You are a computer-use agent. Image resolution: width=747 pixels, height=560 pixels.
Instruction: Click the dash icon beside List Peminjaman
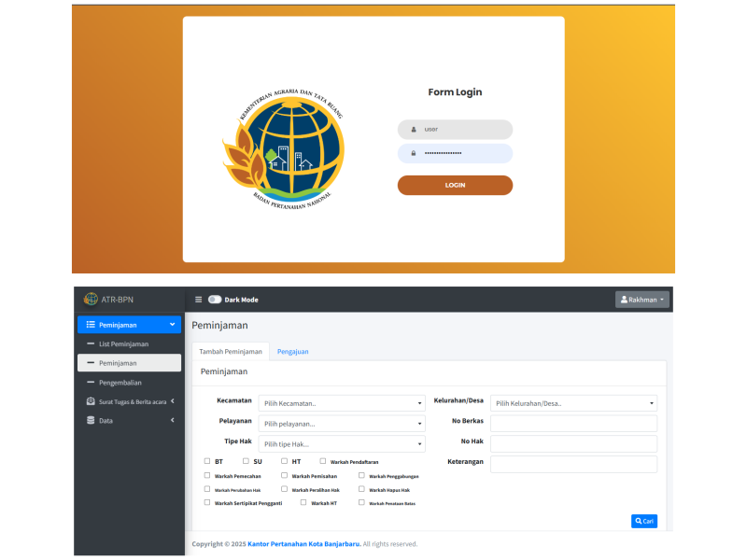[x=91, y=344]
